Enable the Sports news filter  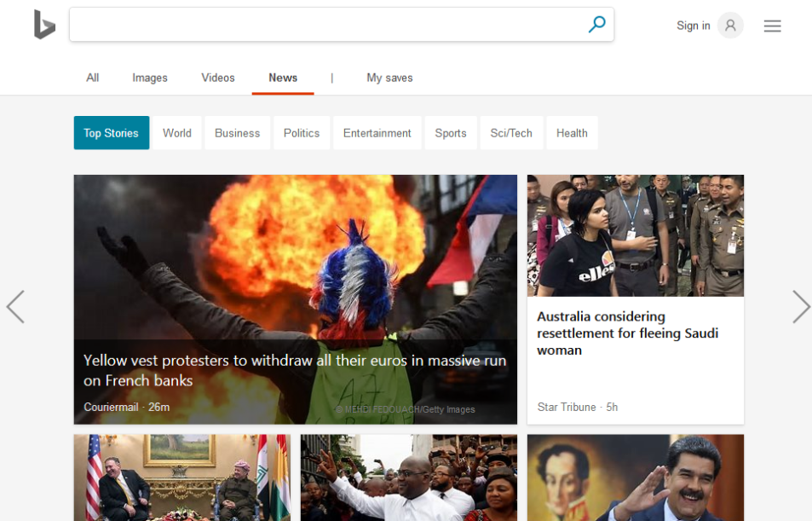click(451, 133)
